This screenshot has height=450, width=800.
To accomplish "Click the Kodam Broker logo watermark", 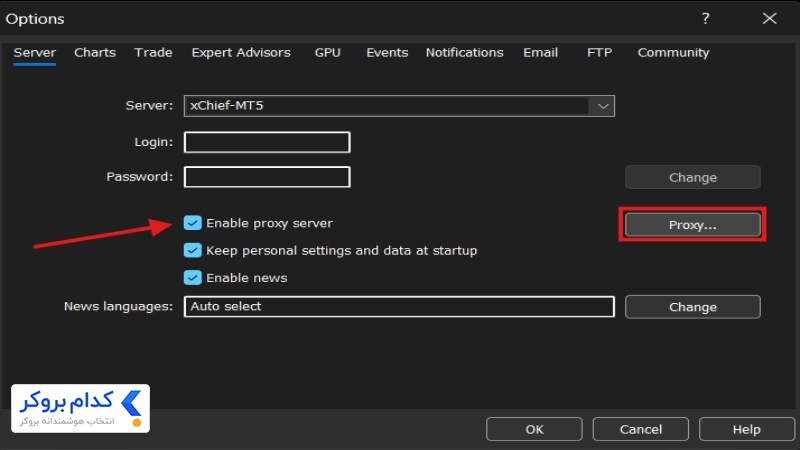I will pos(81,408).
